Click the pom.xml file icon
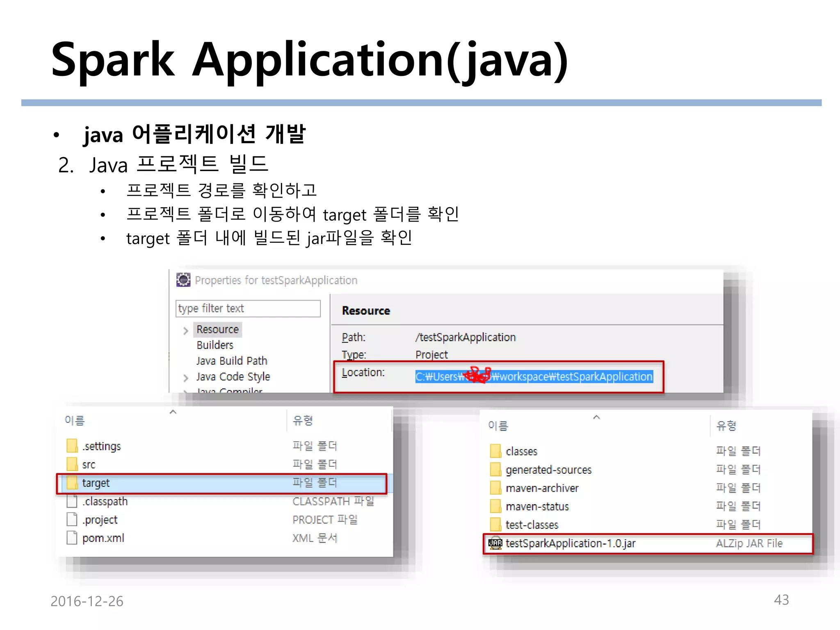Screen dimensions: 840x630 pyautogui.click(x=72, y=538)
